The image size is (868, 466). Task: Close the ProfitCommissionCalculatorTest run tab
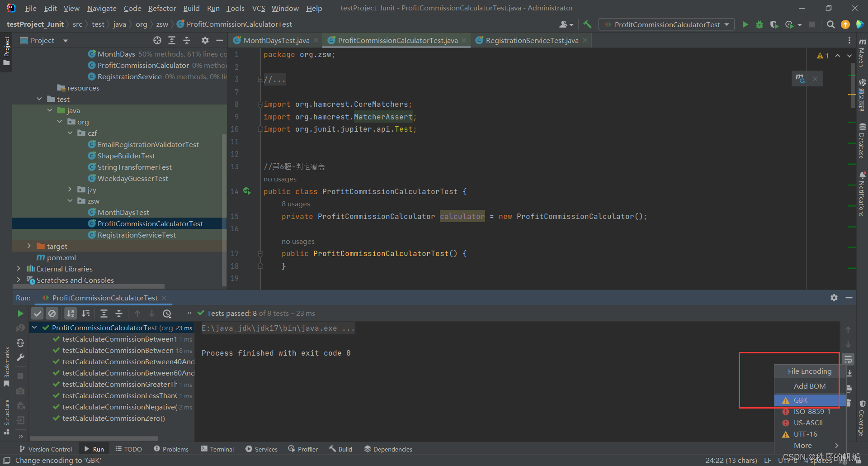point(164,298)
